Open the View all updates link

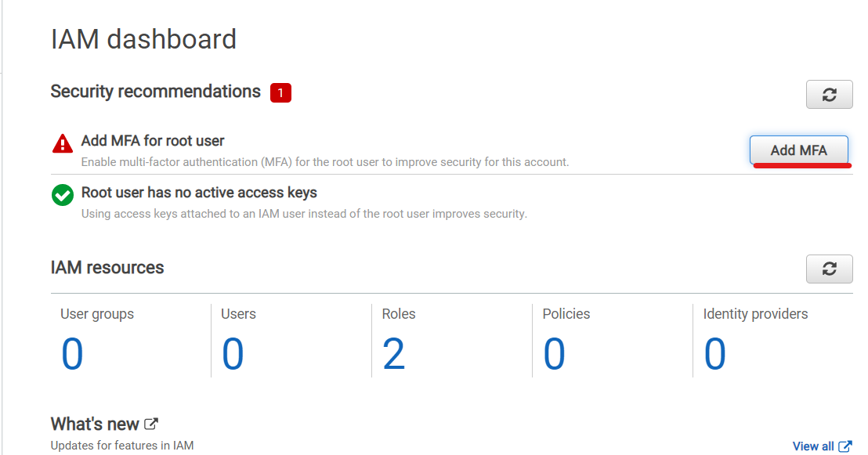pyautogui.click(x=812, y=446)
